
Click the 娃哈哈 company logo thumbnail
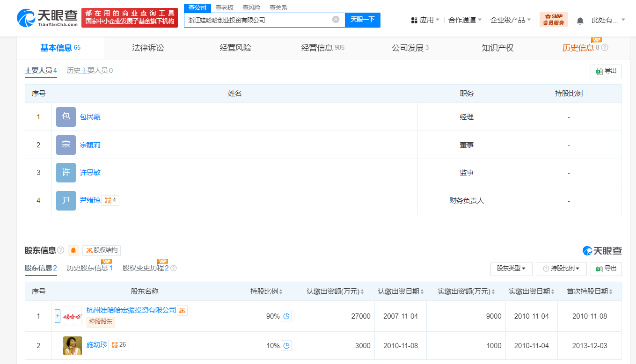tap(73, 316)
